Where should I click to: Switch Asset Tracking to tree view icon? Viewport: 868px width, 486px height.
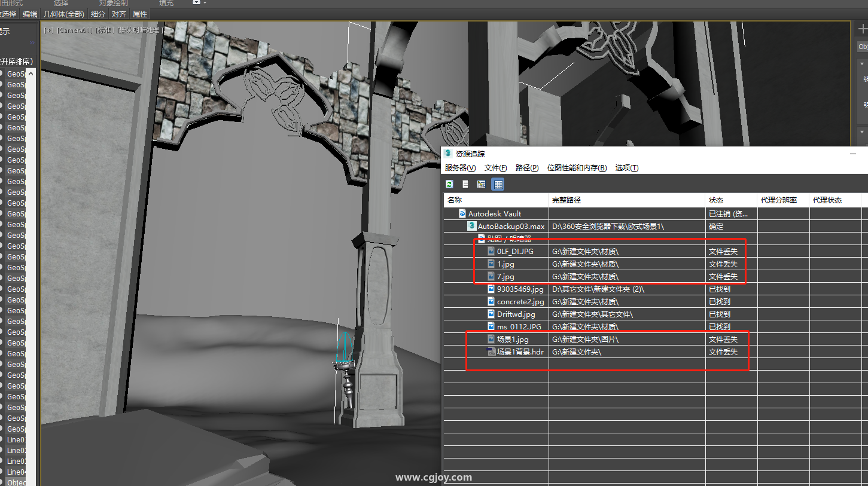pyautogui.click(x=482, y=184)
